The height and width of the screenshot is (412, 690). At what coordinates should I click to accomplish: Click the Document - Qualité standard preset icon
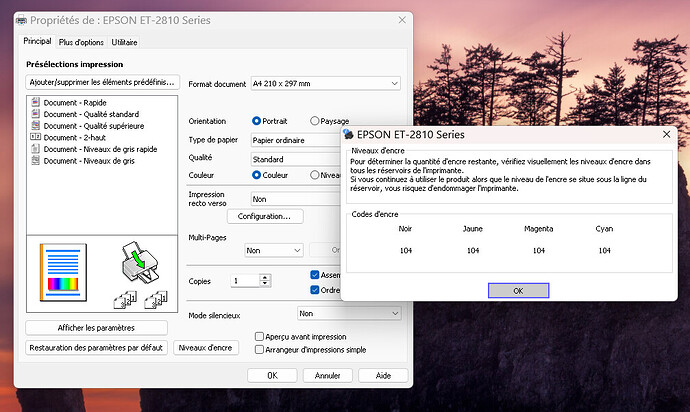click(36, 114)
